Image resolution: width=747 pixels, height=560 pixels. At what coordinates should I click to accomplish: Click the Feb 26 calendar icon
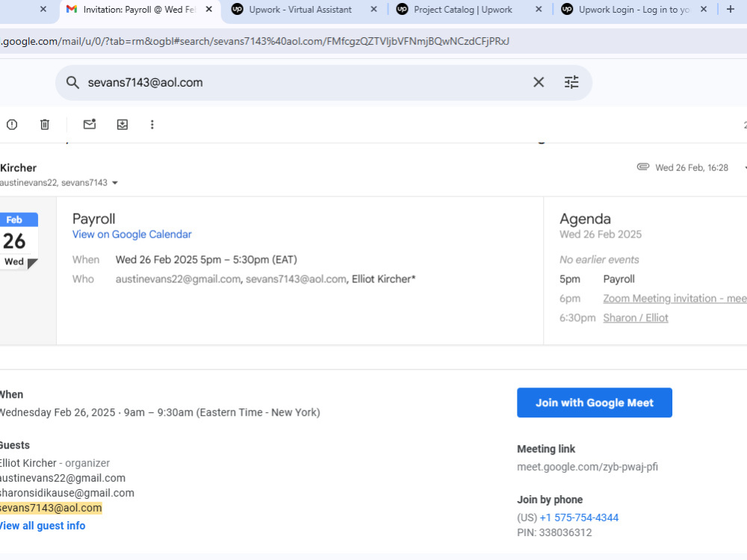coord(19,241)
